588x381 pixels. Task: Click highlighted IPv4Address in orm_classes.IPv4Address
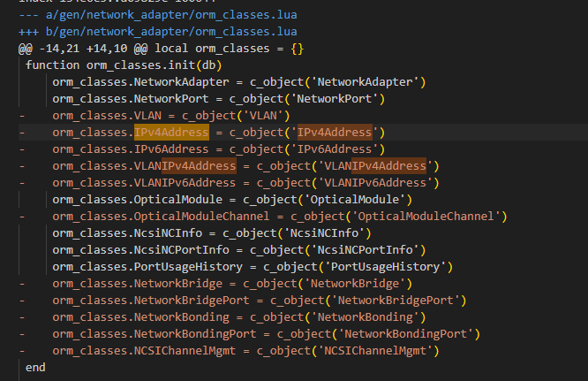coord(171,133)
